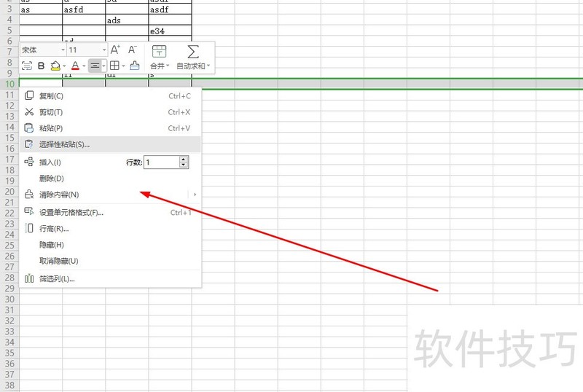This screenshot has height=392, width=583.
Task: Open 选择性粘贴(S)... paste special
Action: (110, 144)
